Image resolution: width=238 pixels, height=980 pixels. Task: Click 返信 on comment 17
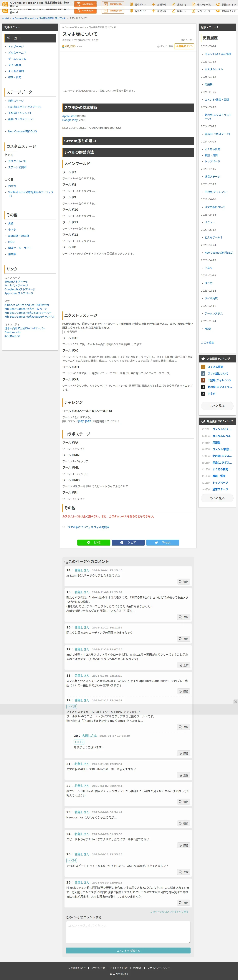pos(183,665)
